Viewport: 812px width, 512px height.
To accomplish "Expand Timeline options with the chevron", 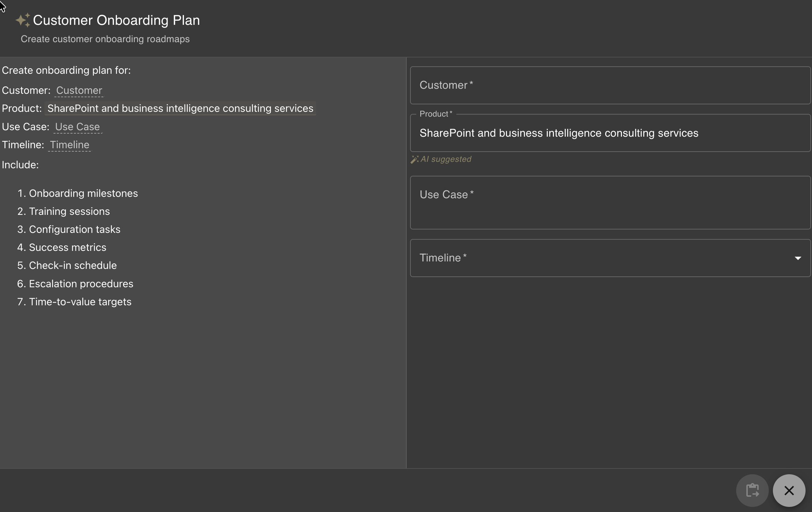I will [798, 258].
